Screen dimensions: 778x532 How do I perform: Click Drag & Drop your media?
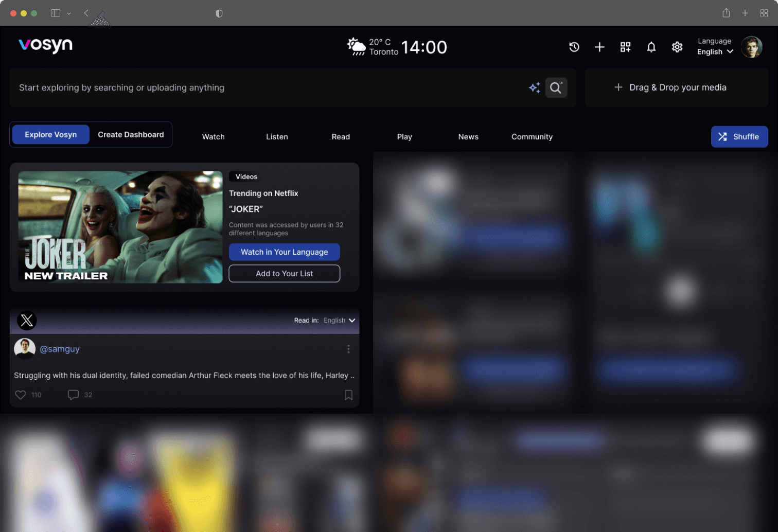click(676, 87)
